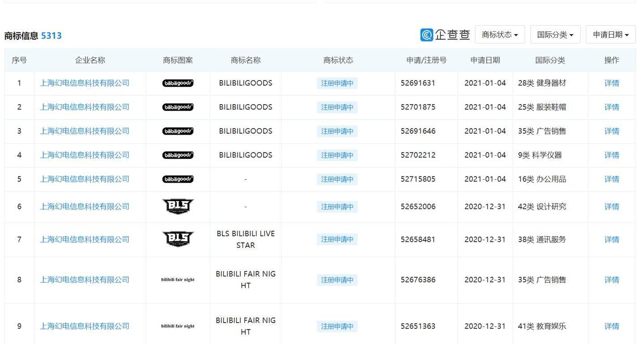This screenshot has height=345, width=644.
Task: Open 详情 for registration 52652006
Action: tap(612, 206)
